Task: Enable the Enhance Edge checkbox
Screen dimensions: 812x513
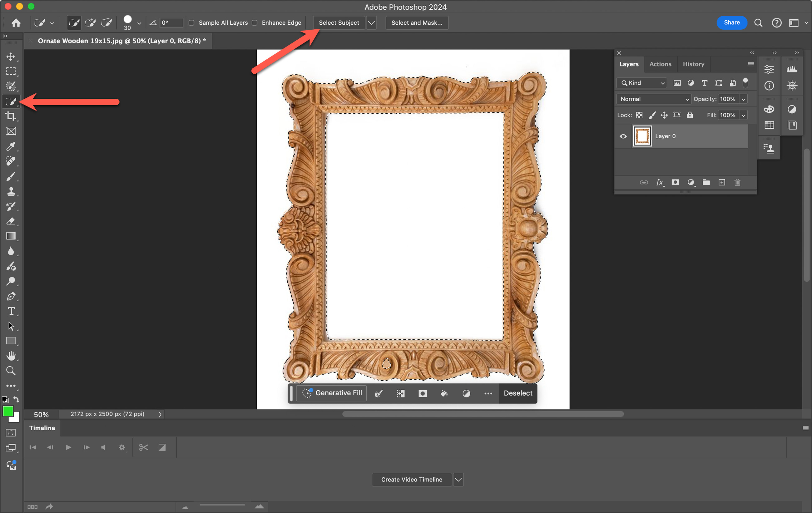Action: pos(255,22)
